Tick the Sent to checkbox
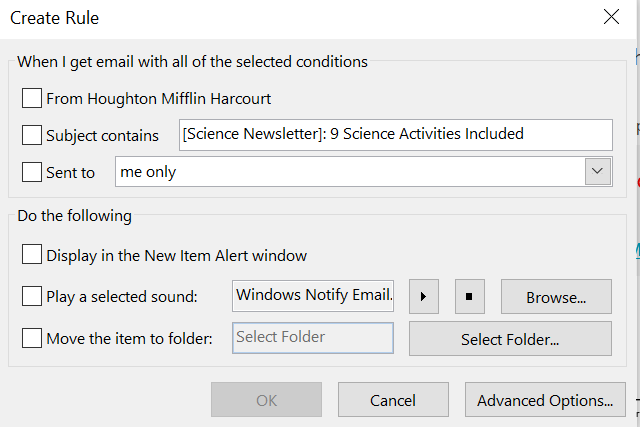 point(32,172)
